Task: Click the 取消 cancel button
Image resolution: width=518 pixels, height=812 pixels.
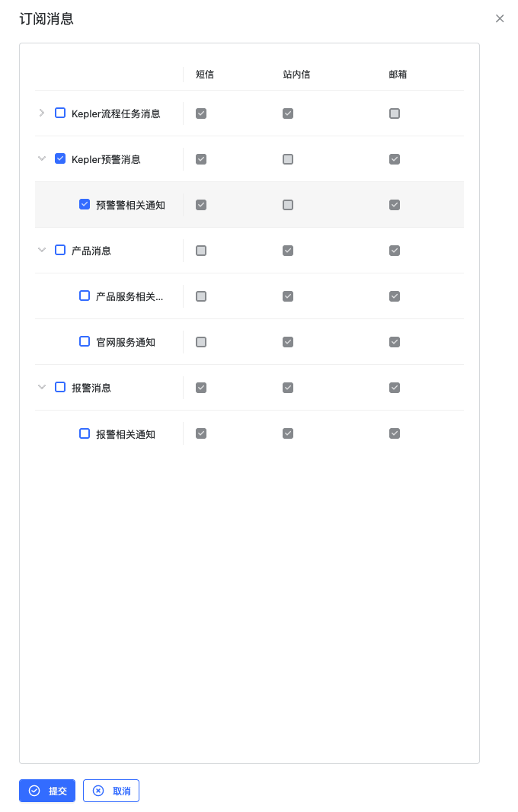Action: pyautogui.click(x=111, y=791)
